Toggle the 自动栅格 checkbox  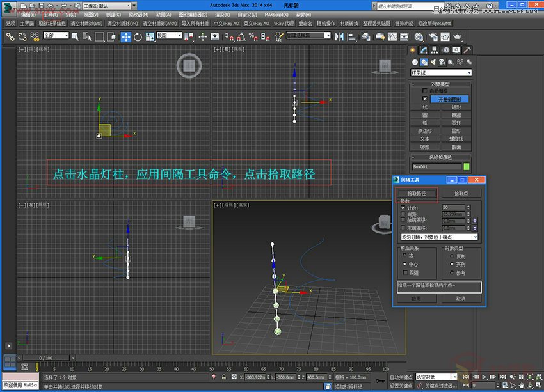tap(425, 90)
